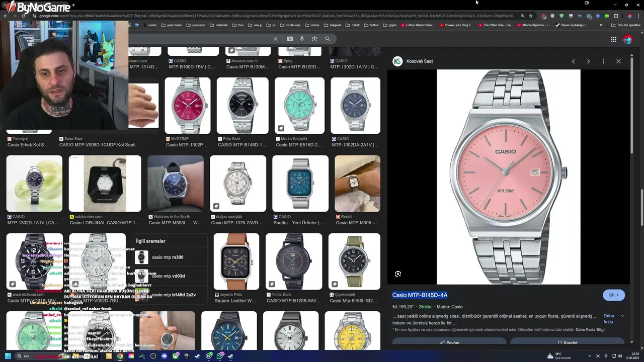
Task: Open related search casio mtp b145d 2a2v
Action: tap(171, 295)
